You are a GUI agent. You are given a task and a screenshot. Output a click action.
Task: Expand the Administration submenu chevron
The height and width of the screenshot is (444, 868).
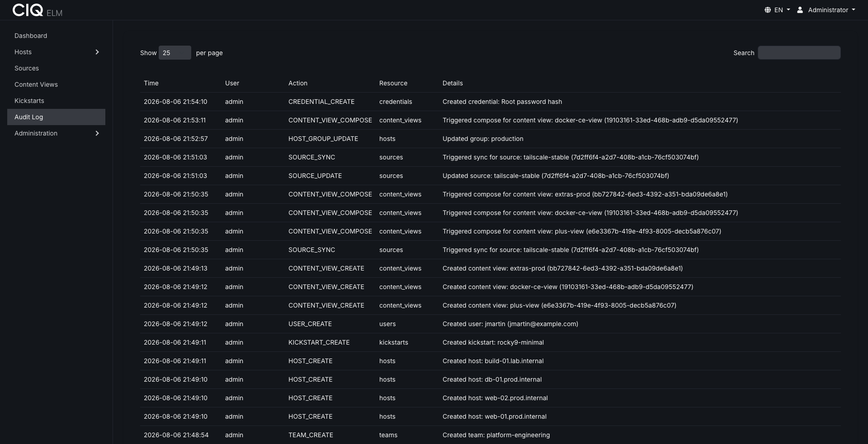(97, 133)
